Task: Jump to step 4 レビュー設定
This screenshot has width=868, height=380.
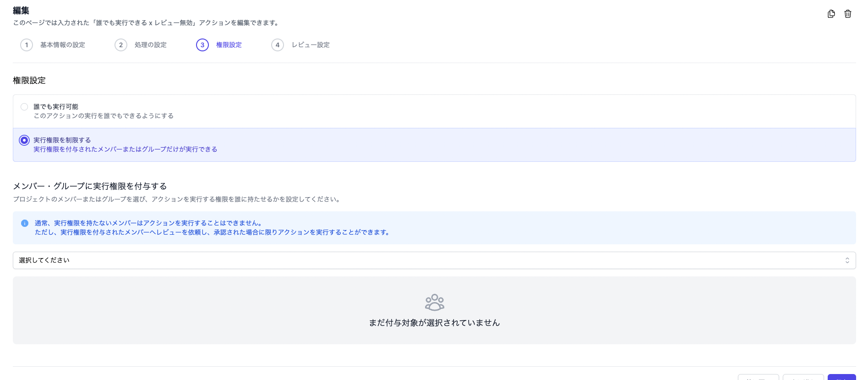Action: point(300,45)
